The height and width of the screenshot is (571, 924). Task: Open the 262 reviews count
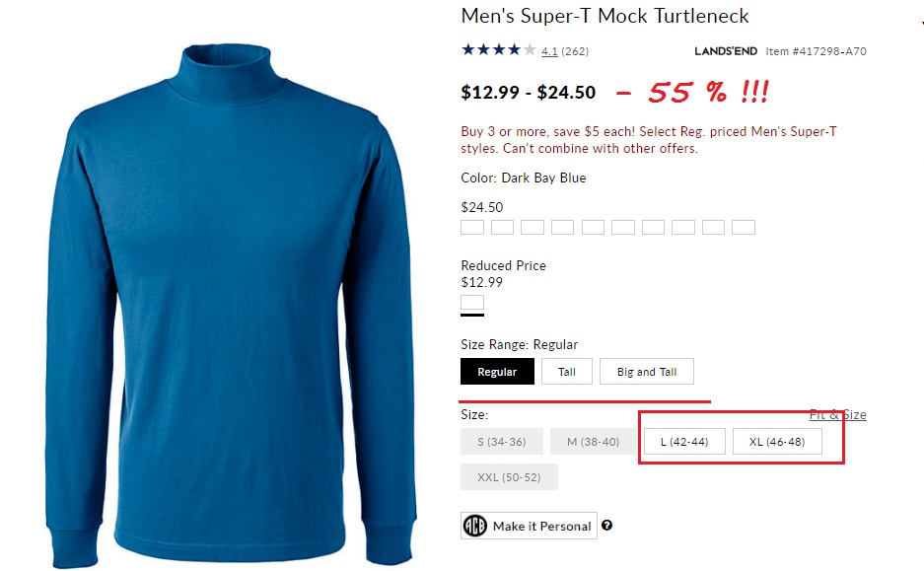tap(575, 51)
